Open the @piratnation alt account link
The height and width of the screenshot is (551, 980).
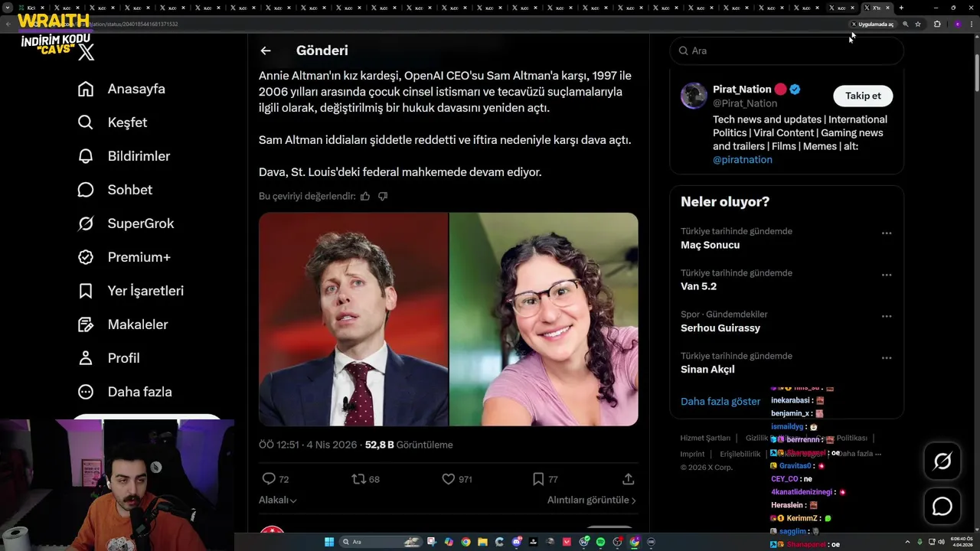[x=743, y=160]
